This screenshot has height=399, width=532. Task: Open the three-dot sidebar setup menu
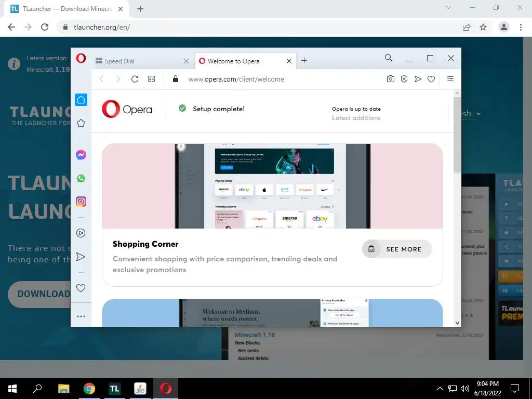coord(81,316)
